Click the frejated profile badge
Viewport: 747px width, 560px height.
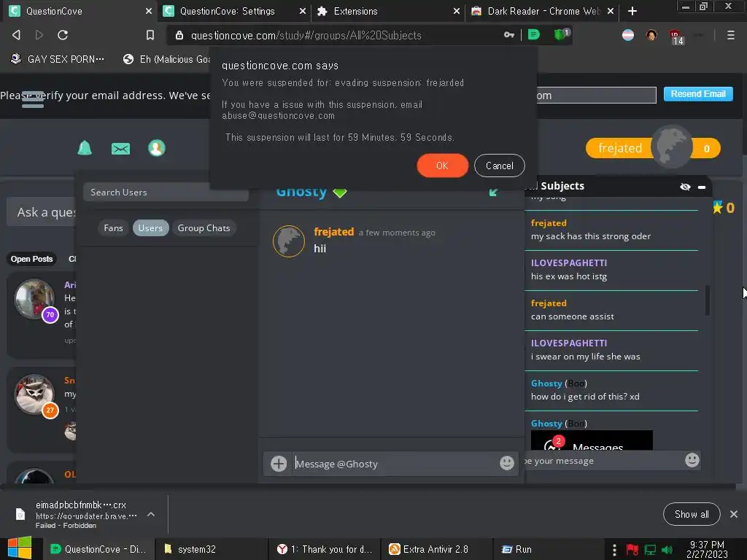click(x=653, y=148)
